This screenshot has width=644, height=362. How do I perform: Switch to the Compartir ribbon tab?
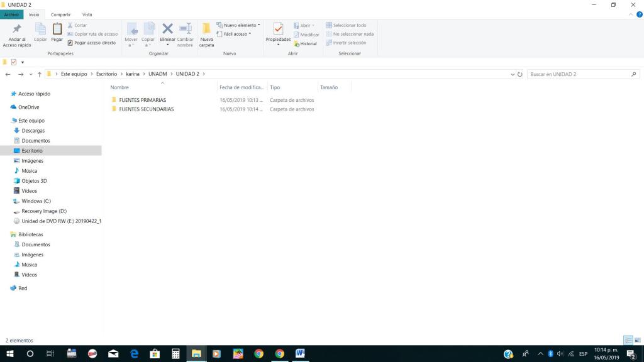point(60,14)
